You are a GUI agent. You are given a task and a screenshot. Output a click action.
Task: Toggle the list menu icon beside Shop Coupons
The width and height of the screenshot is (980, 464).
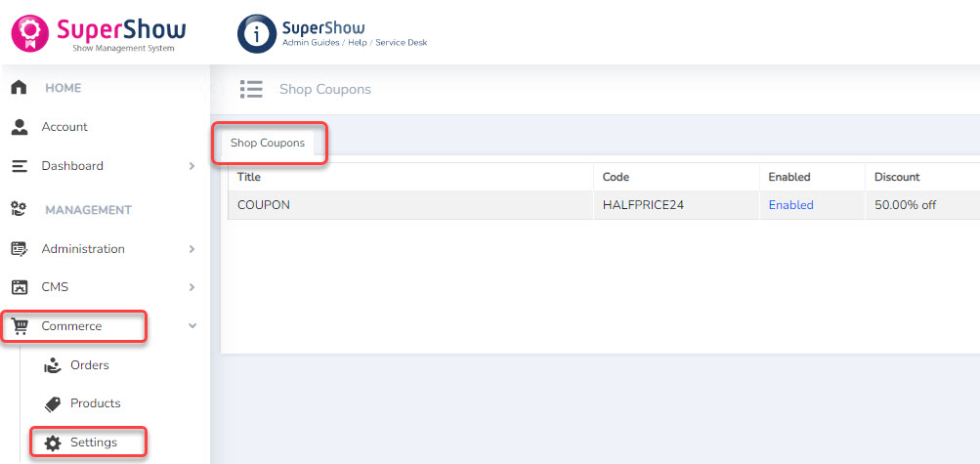pos(251,89)
